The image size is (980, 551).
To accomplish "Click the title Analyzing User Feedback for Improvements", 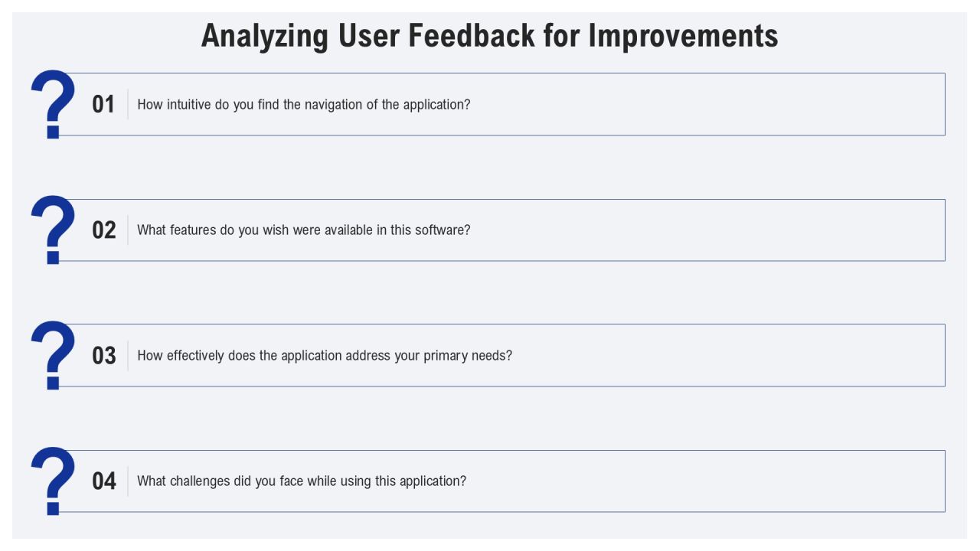I will click(489, 36).
